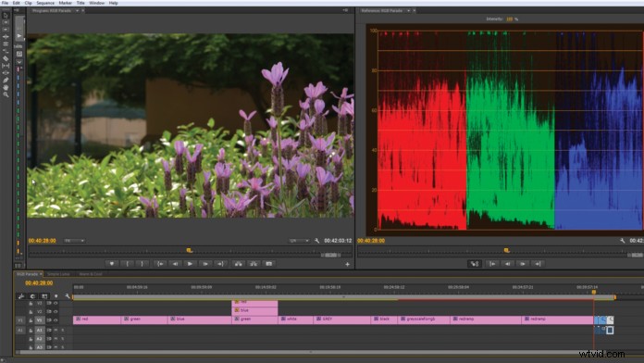
Task: Add a marker in Program monitor
Action: tap(111, 264)
